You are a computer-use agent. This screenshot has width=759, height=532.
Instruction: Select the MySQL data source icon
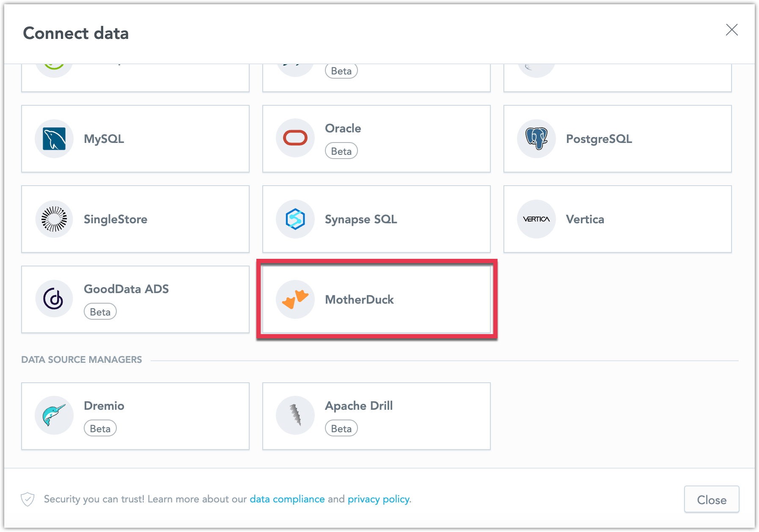coord(54,138)
